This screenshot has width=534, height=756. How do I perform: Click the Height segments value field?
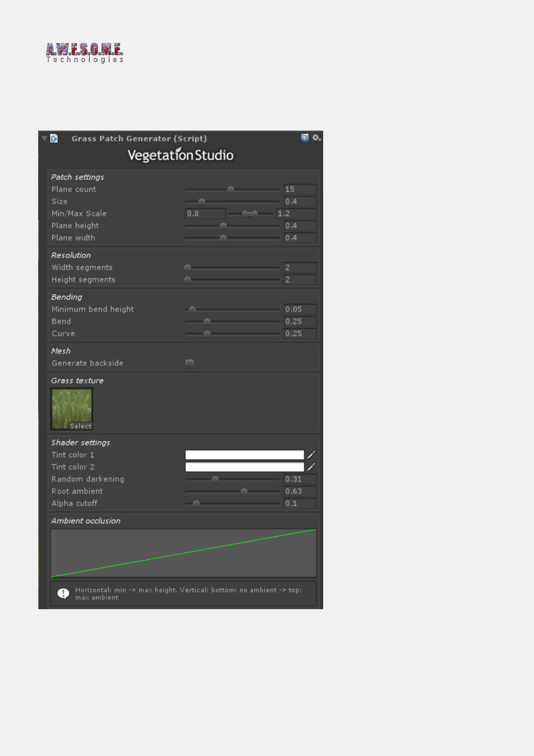(x=300, y=280)
